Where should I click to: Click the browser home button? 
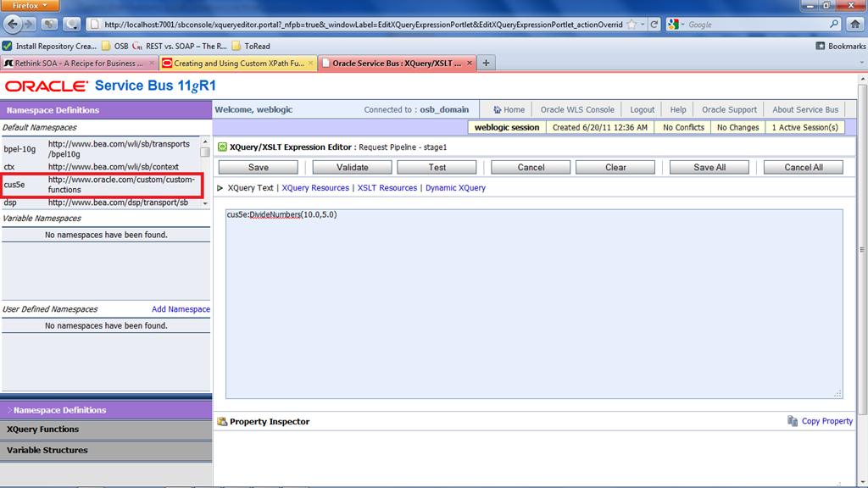point(854,25)
